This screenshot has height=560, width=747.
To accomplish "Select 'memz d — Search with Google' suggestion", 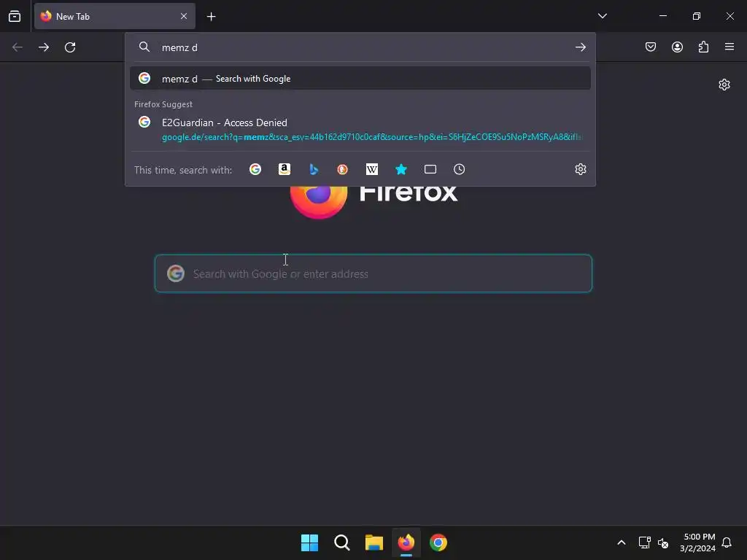I will 360,79.
